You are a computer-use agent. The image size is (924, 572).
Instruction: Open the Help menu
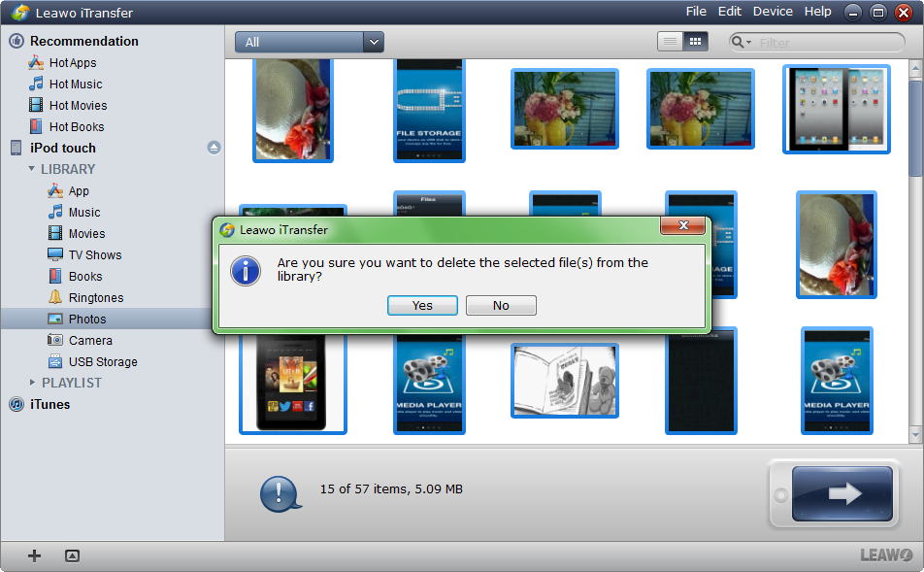pyautogui.click(x=818, y=12)
